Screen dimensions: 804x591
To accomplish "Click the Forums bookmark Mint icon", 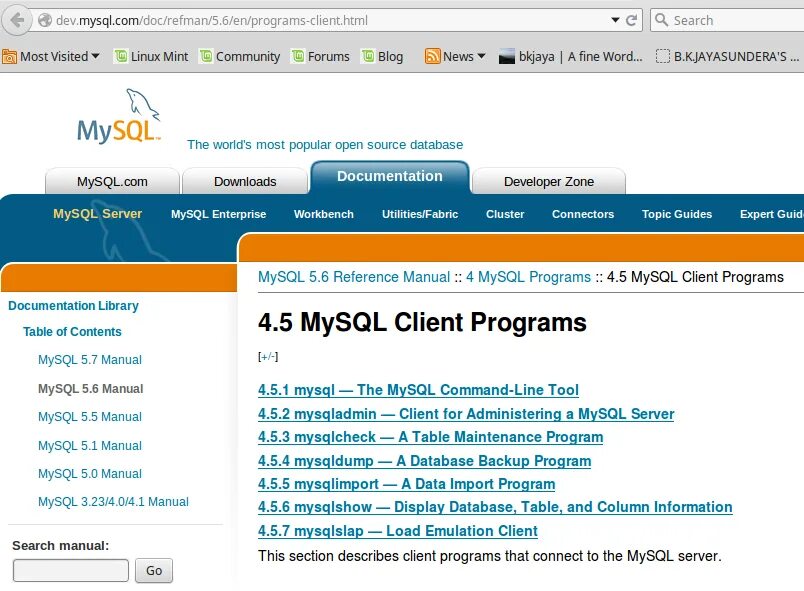I will pos(297,56).
